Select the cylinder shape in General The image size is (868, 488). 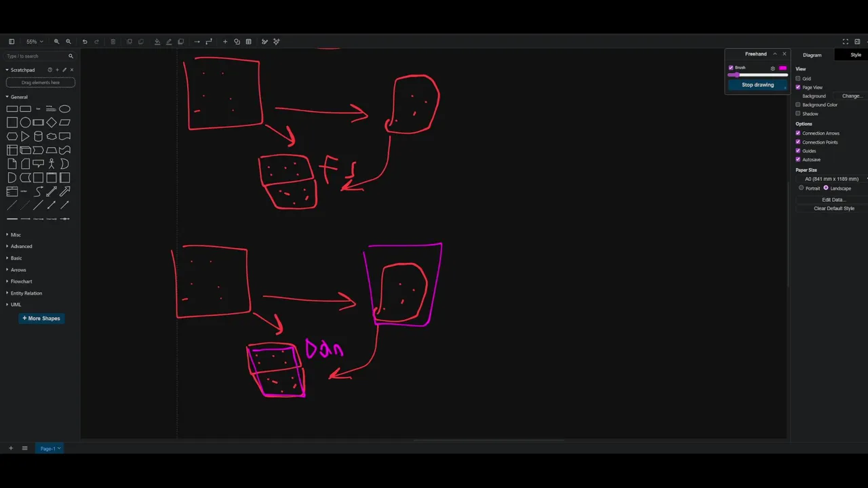click(38, 136)
